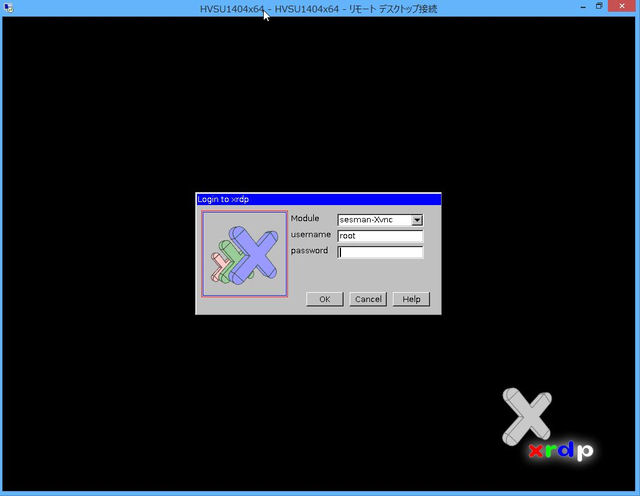Click the xrdp logo image in dialog
This screenshot has height=496, width=640.
tap(244, 254)
